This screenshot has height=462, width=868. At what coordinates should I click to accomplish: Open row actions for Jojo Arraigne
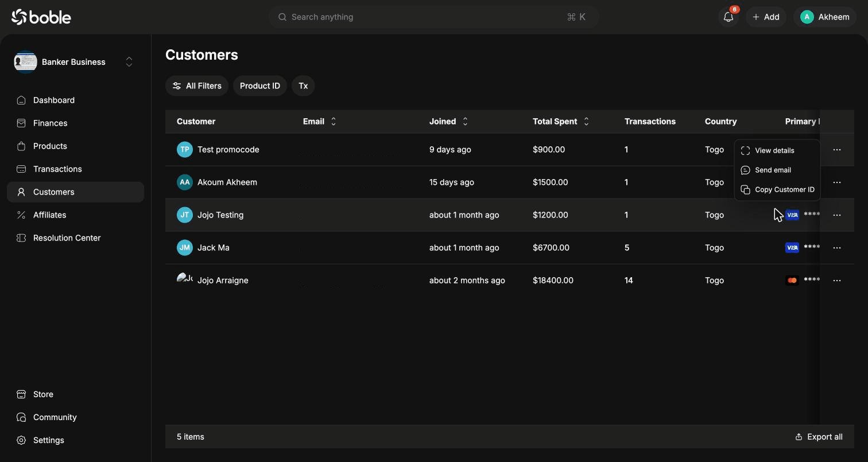tap(837, 280)
